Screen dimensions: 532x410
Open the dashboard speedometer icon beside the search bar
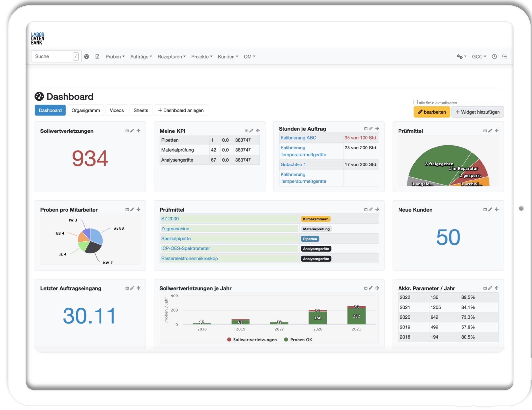pos(87,57)
